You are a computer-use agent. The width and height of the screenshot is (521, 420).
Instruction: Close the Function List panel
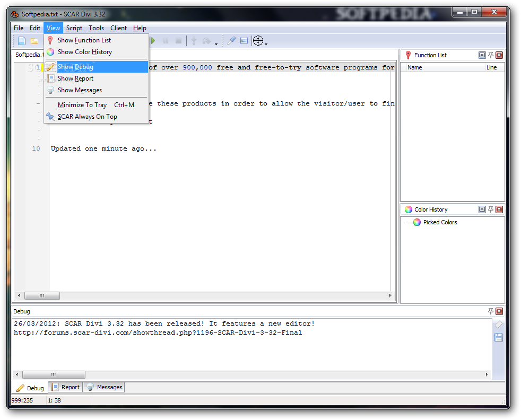click(499, 55)
